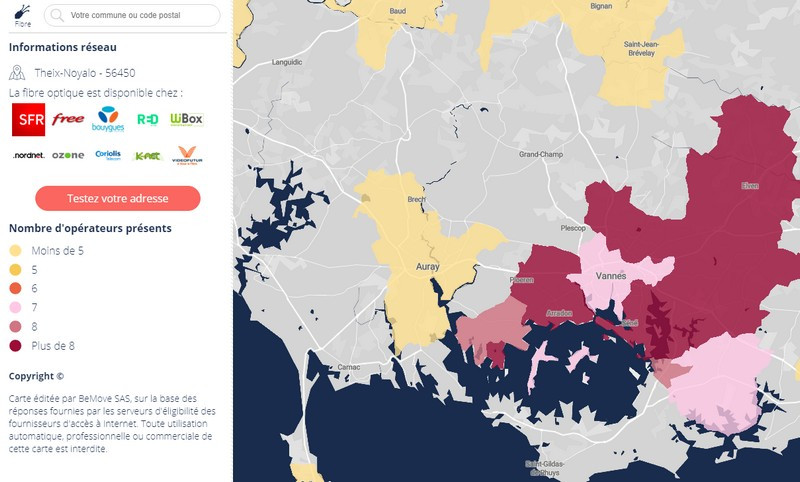This screenshot has height=482, width=800.
Task: Select the Auray area on the map
Action: coord(428,267)
